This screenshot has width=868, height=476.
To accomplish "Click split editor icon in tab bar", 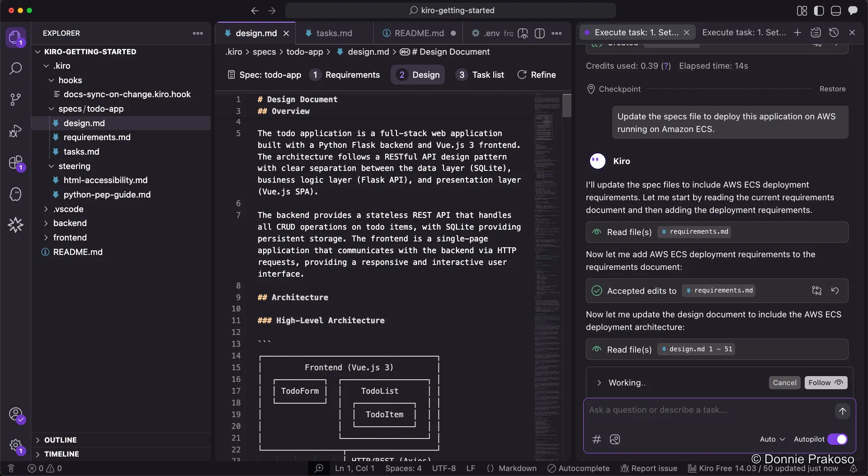I will 539,33.
